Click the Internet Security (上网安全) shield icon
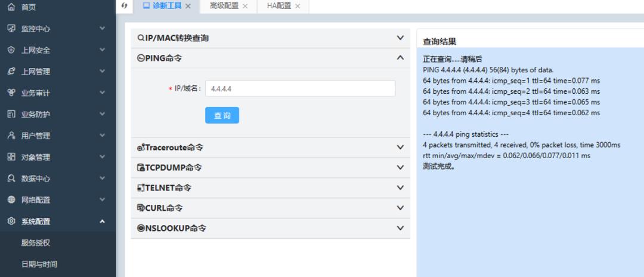The width and height of the screenshot is (644, 277). coord(11,50)
